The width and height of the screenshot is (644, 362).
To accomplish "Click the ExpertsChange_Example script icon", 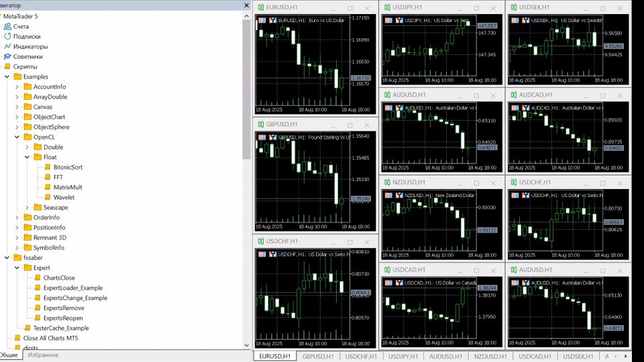I will click(38, 298).
